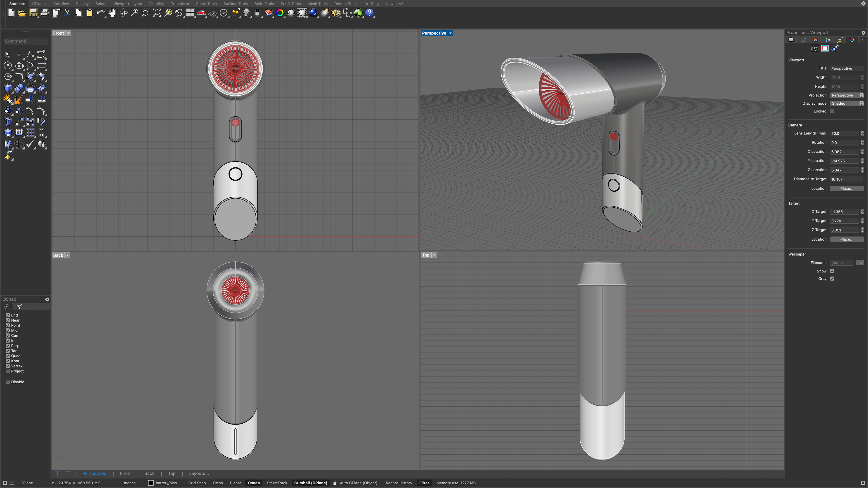Screen dimensions: 868x488
Task: Click the Four Viewports layout icon
Action: click(190, 13)
